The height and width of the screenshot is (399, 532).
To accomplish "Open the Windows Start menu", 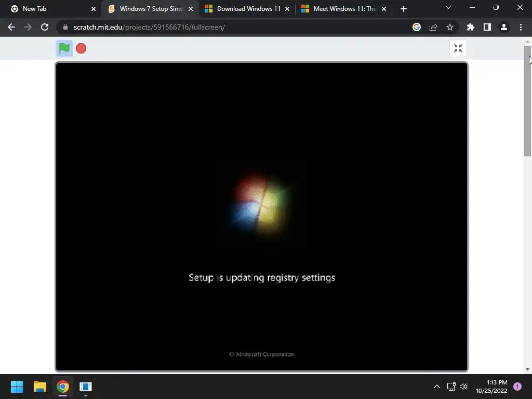I will pos(17,387).
